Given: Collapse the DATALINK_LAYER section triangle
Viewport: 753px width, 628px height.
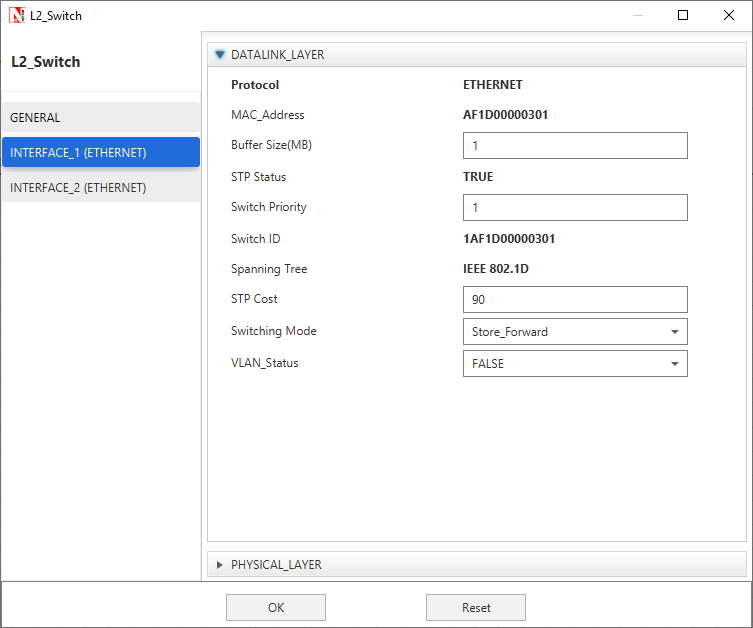Looking at the screenshot, I should coord(220,55).
